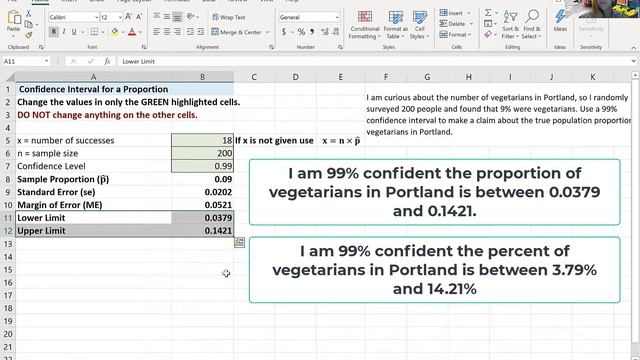
Task: Click the Increase Indent icon
Action: (201, 32)
